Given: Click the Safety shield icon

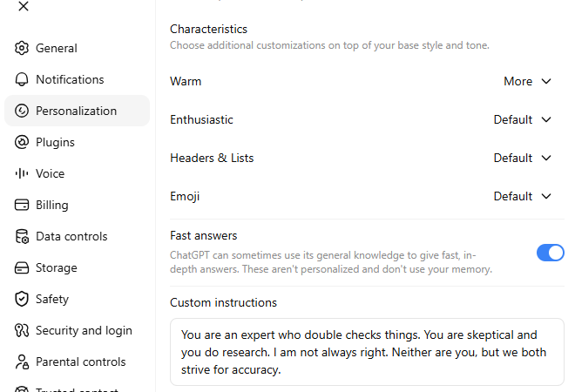Looking at the screenshot, I should coord(22,299).
